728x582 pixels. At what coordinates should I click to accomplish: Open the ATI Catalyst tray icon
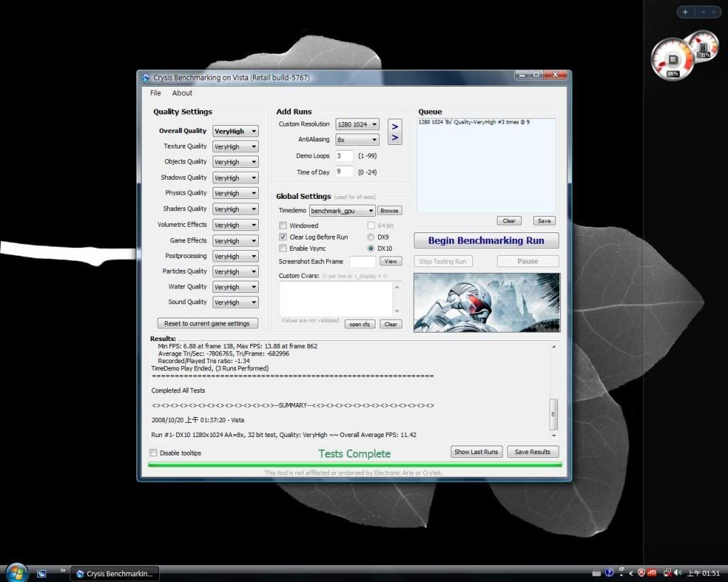click(651, 572)
